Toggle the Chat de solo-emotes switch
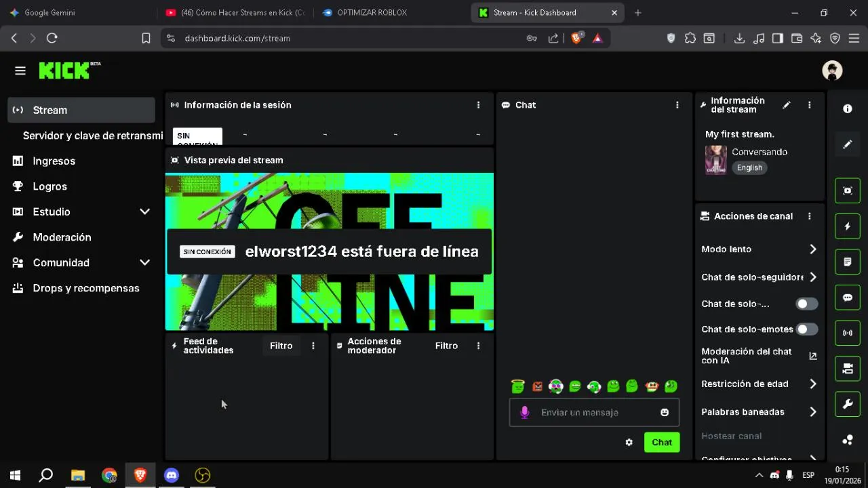 pyautogui.click(x=807, y=329)
